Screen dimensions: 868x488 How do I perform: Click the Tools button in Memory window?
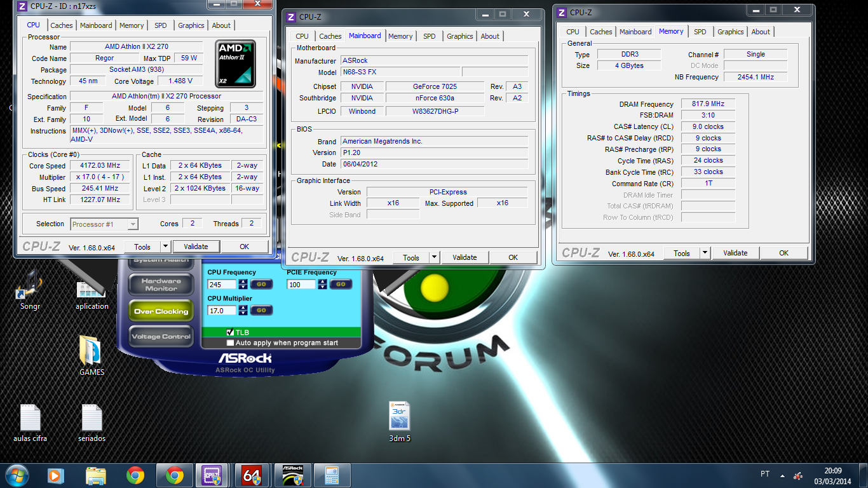[682, 253]
